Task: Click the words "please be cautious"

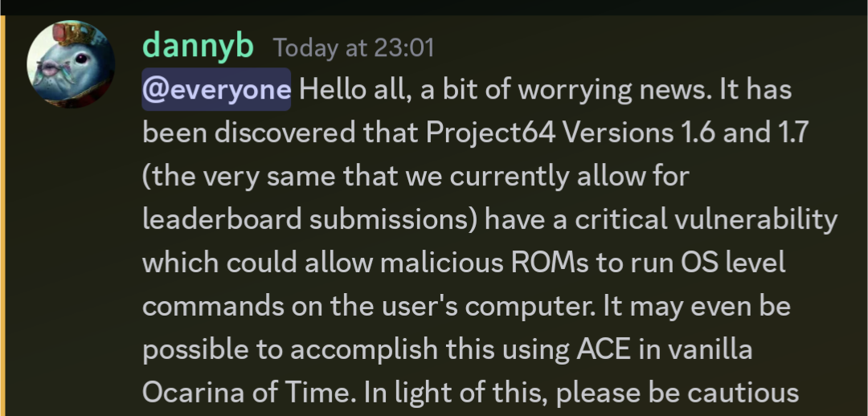Action: click(x=677, y=394)
